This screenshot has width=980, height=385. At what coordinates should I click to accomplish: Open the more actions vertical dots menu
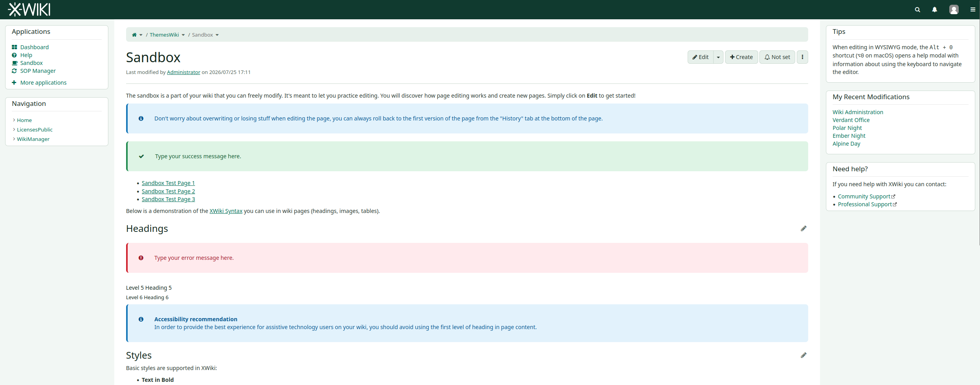tap(802, 57)
